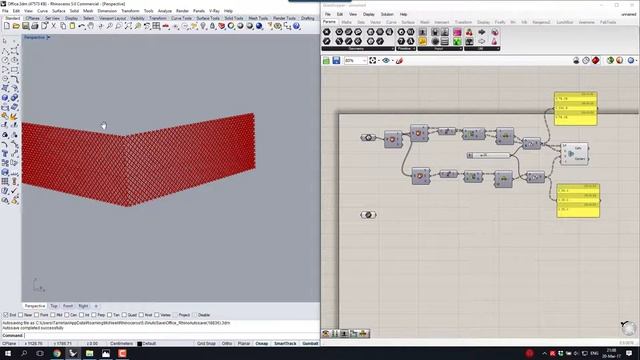This screenshot has width=640, height=360.
Task: Click the sketch brush icon in Grasshopper canvas toolbar
Action: pyautogui.click(x=399, y=60)
